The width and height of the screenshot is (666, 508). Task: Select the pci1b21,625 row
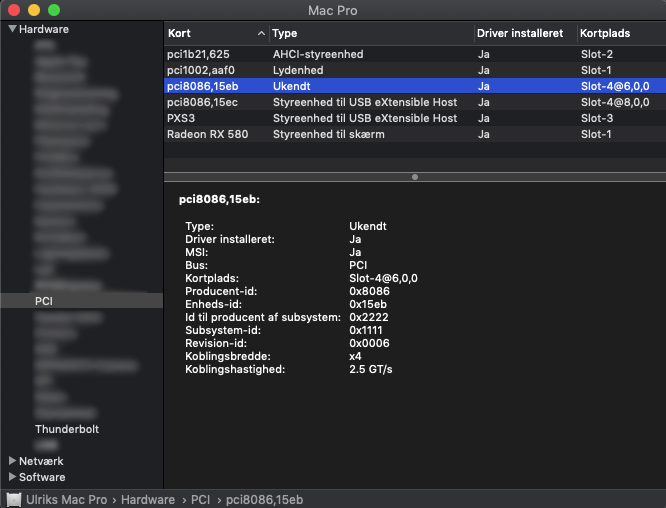click(x=415, y=54)
